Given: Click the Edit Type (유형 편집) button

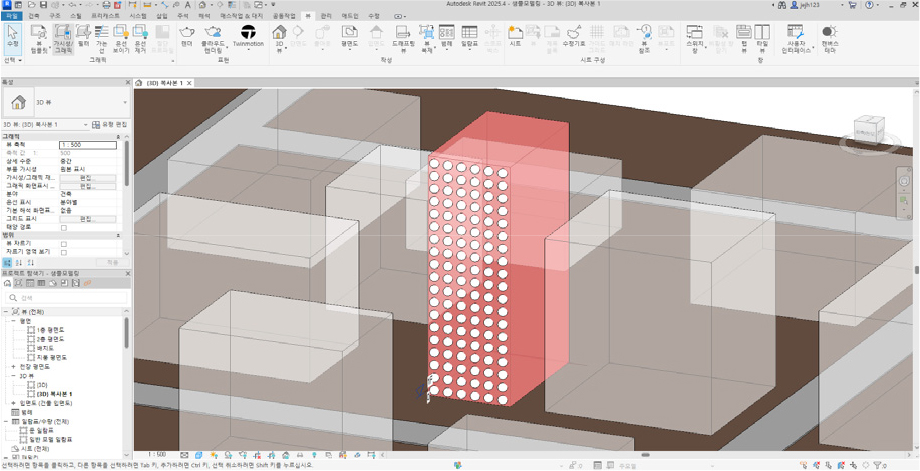Looking at the screenshot, I should tap(111, 124).
